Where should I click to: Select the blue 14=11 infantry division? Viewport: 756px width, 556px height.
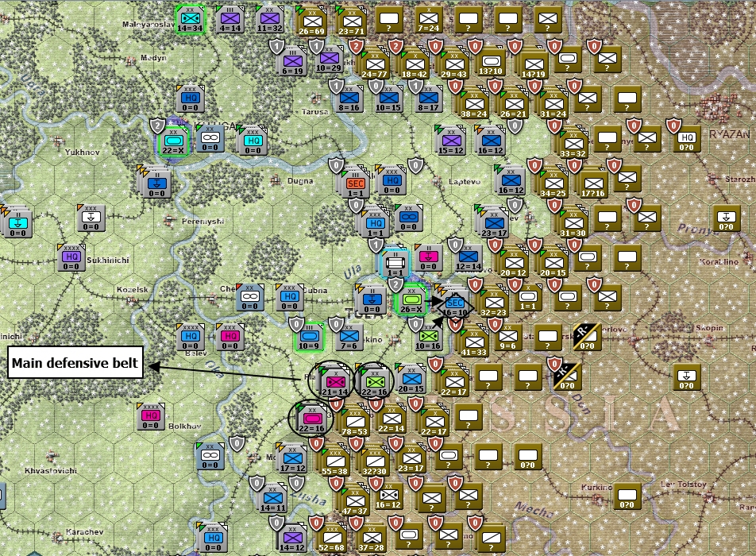tap(272, 498)
